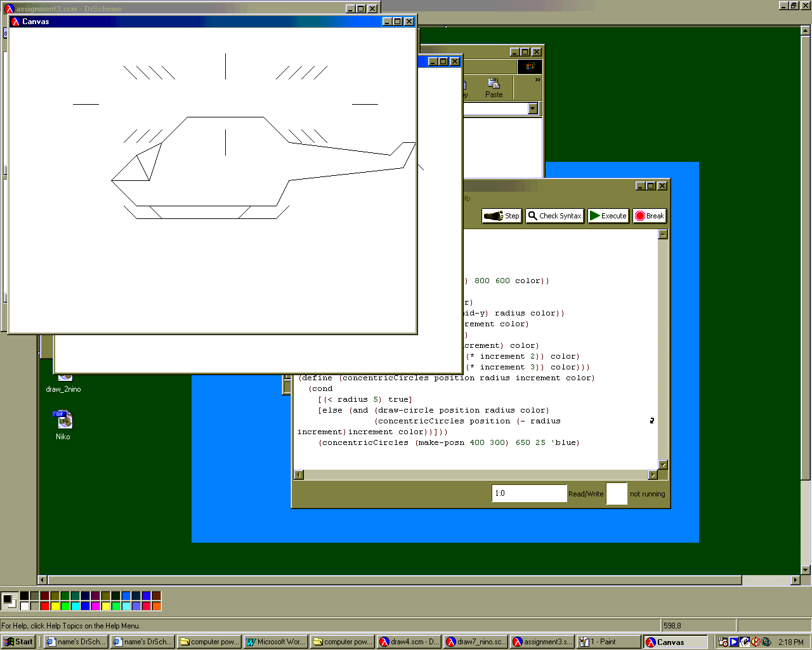The width and height of the screenshot is (812, 650).
Task: Select the Niko GIF desktop icon
Action: [63, 425]
